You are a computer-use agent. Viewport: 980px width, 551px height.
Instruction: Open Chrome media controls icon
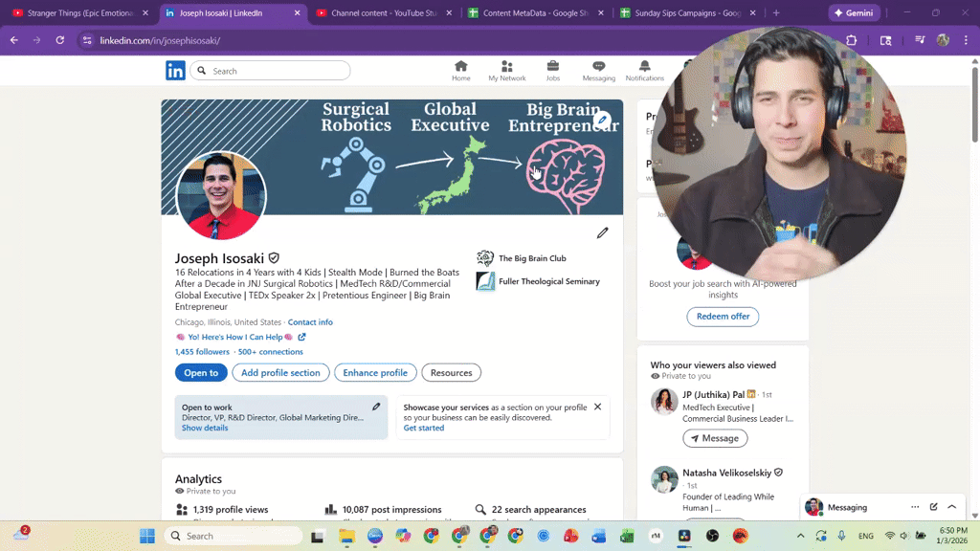pos(920,40)
